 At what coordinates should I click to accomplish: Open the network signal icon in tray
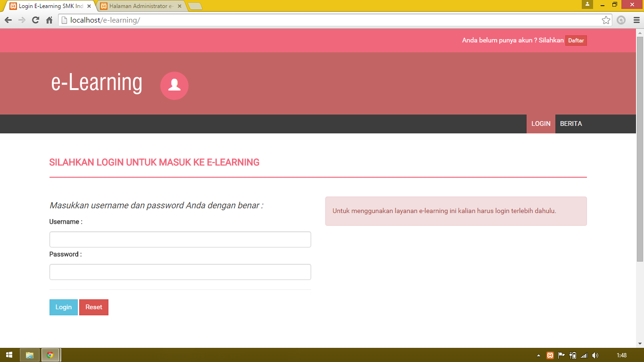pos(584,355)
